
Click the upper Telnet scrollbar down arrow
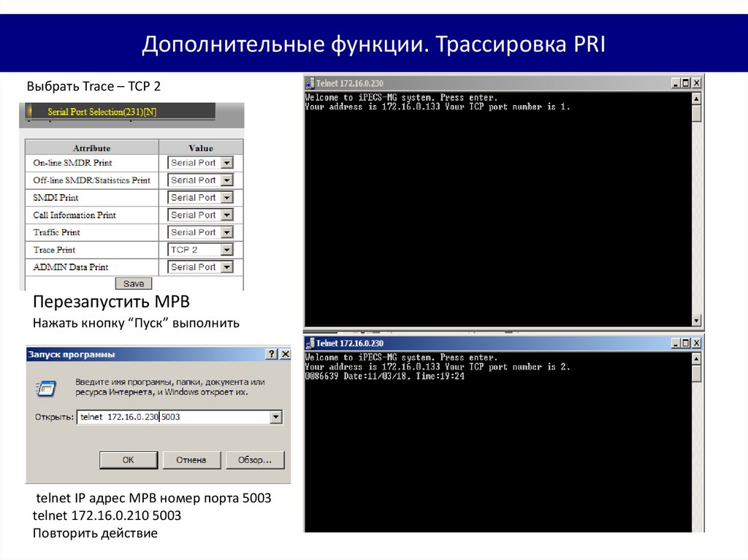coord(696,321)
